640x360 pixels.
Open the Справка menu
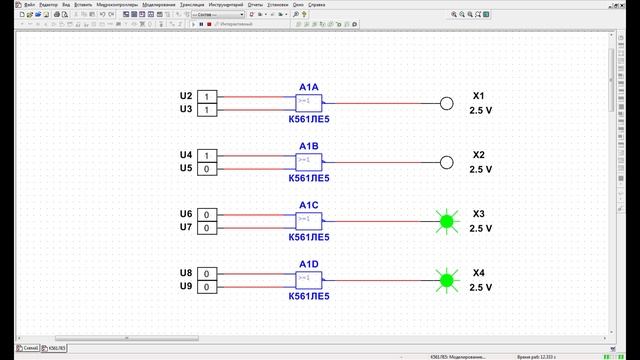pos(317,5)
